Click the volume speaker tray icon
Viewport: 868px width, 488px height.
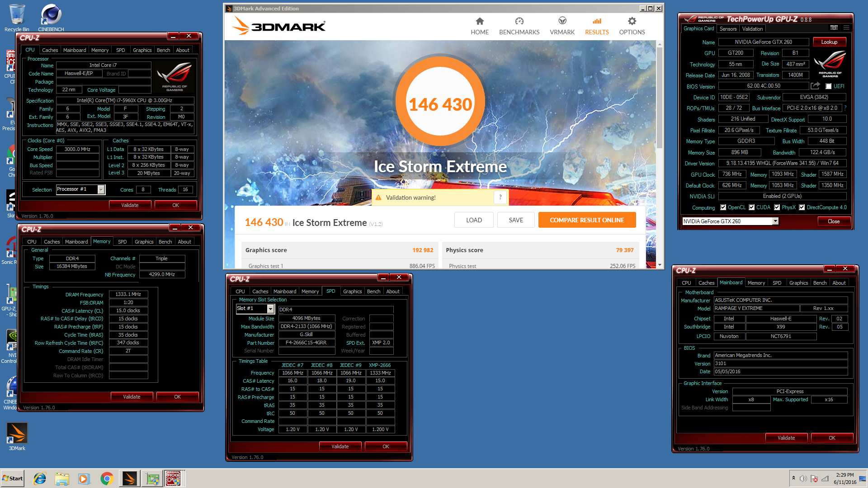point(803,479)
